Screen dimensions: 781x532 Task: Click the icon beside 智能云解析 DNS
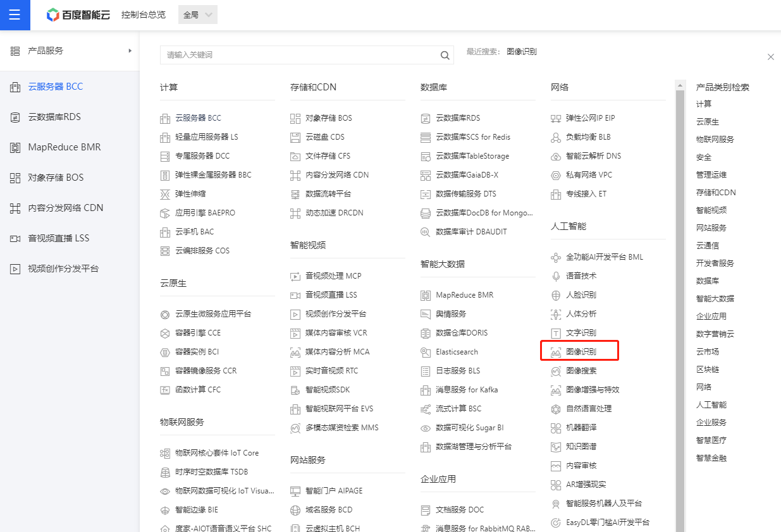click(x=556, y=156)
